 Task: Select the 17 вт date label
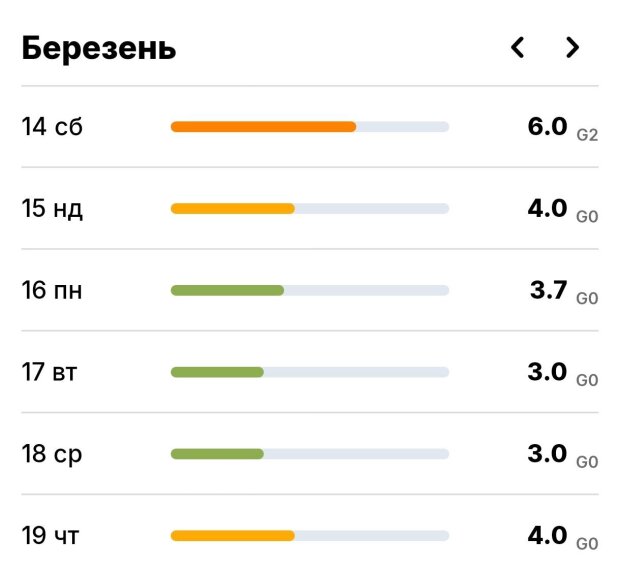pos(50,373)
